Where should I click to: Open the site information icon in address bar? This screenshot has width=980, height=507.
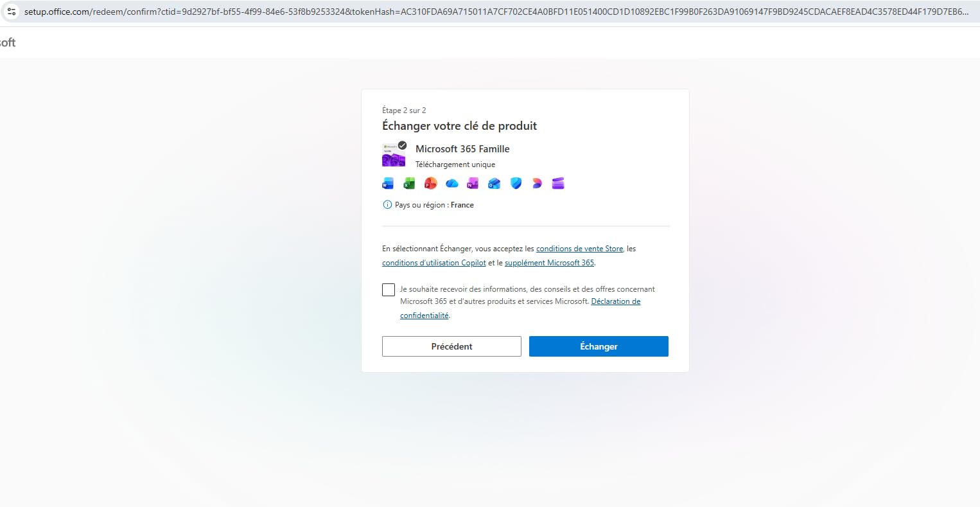(12, 12)
